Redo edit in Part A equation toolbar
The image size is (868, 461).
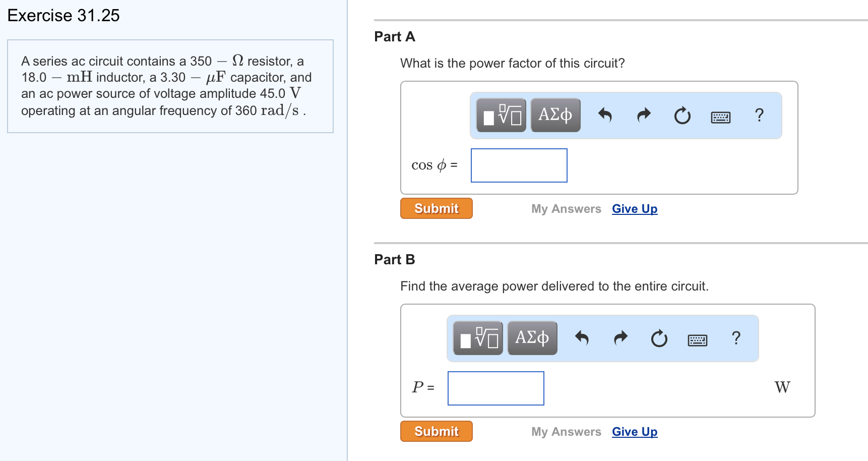643,115
